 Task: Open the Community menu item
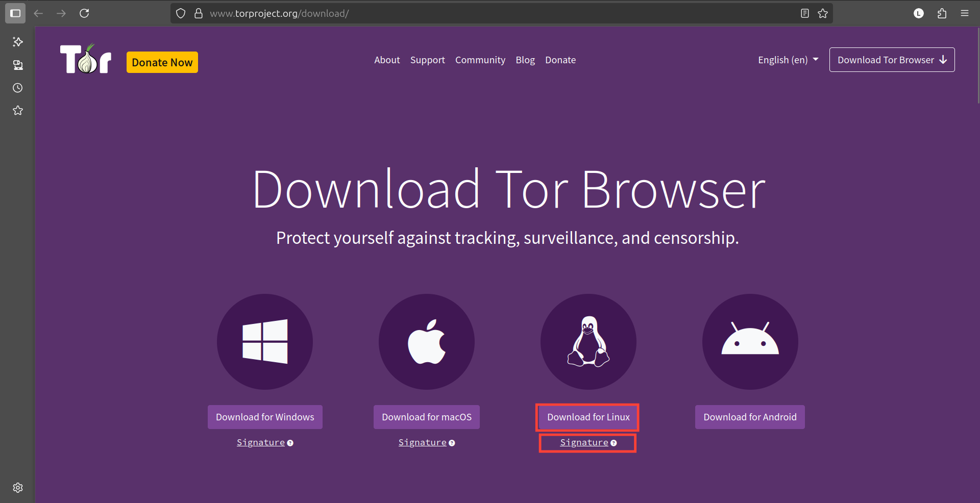coord(480,60)
